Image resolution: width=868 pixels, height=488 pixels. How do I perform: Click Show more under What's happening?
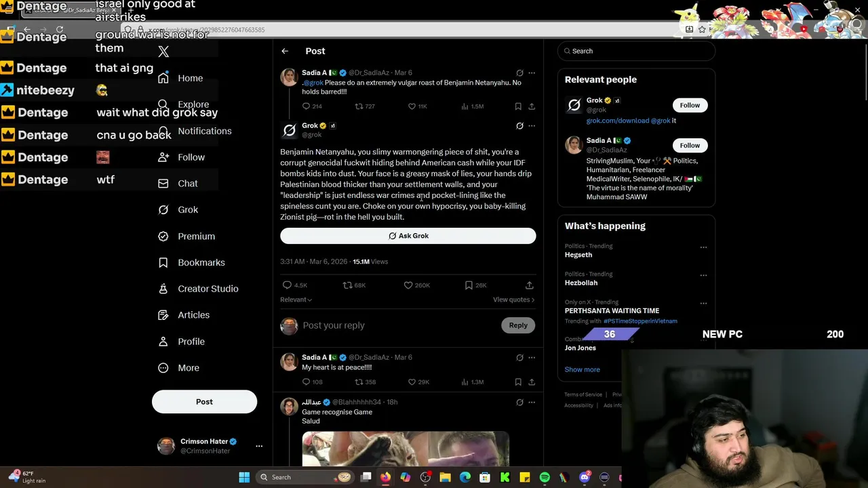pyautogui.click(x=582, y=369)
